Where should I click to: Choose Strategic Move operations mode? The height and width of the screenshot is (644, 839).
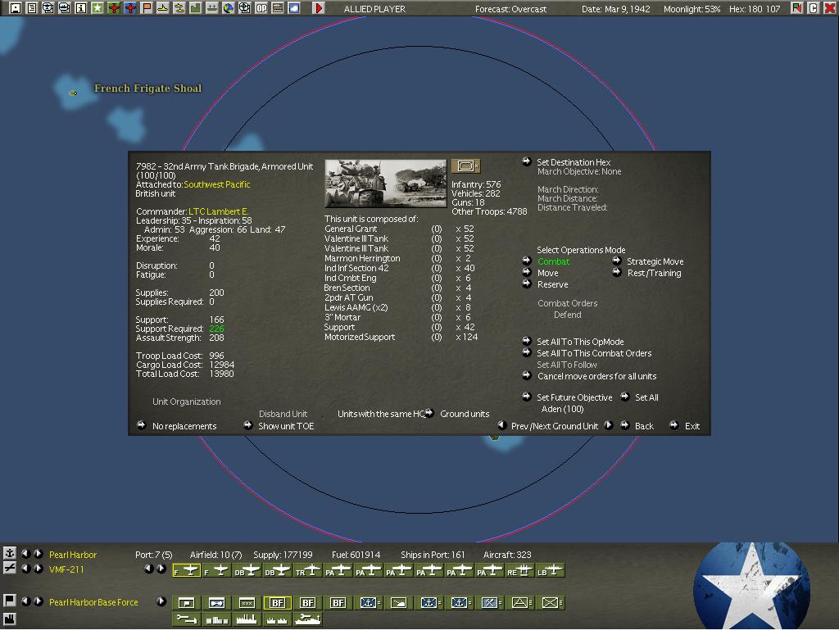point(655,261)
